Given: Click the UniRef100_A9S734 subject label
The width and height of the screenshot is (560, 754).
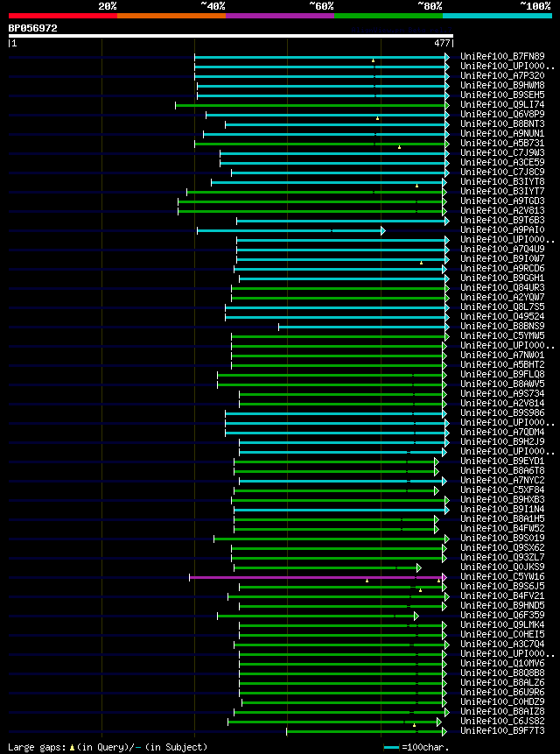Looking at the screenshot, I should pyautogui.click(x=502, y=393).
